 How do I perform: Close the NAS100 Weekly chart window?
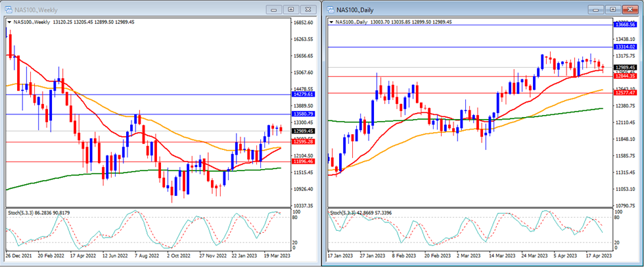[x=308, y=10]
